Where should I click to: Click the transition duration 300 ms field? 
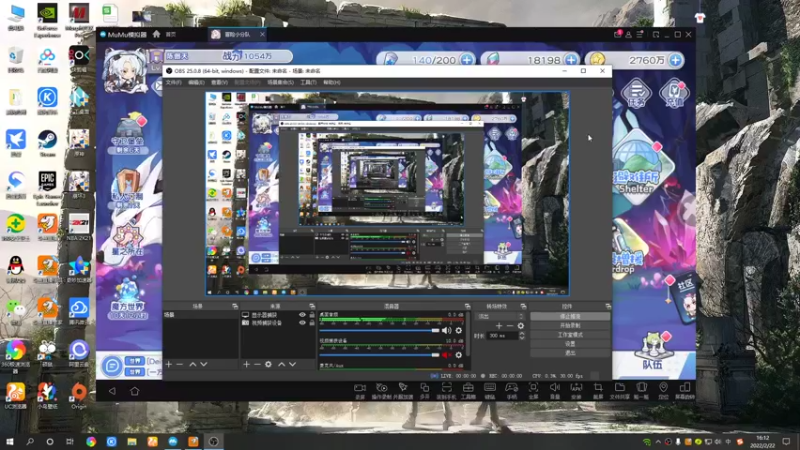click(503, 336)
